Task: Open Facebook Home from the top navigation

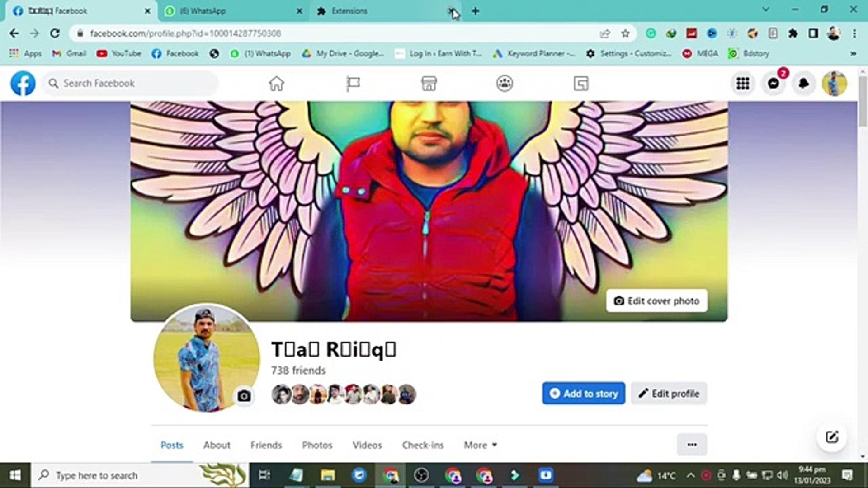Action: pos(276,83)
